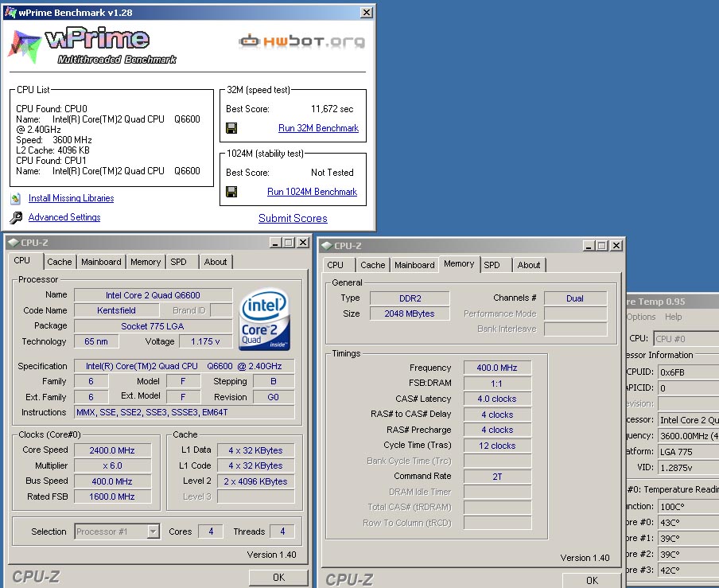Select Memory tab in right CPU-Z window
Viewport: 719px width, 588px height.
459,263
